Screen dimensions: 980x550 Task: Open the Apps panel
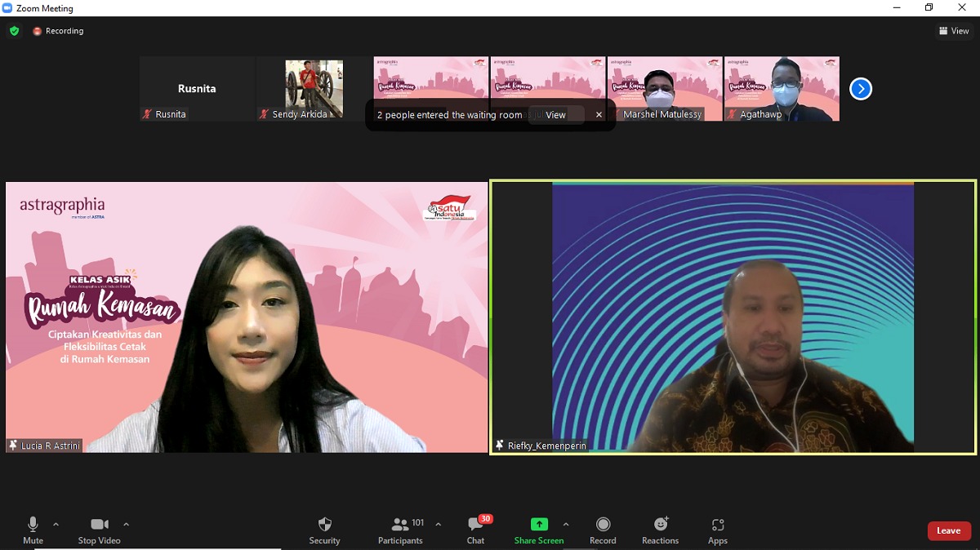click(x=718, y=530)
